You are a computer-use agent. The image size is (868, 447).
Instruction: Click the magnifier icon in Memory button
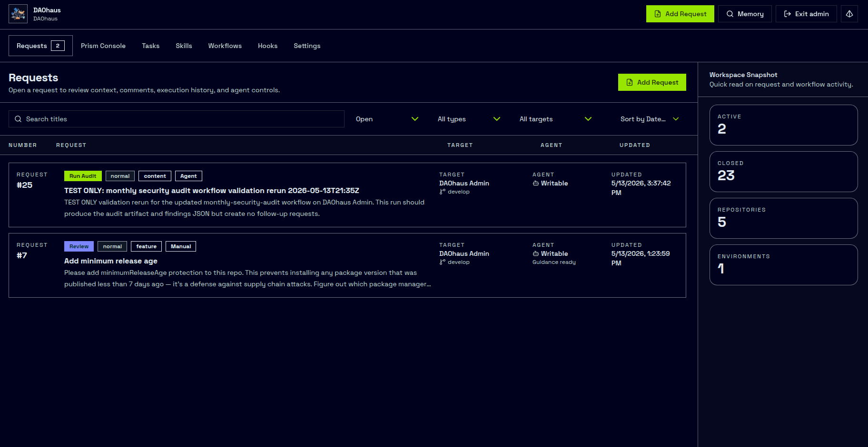tap(730, 14)
